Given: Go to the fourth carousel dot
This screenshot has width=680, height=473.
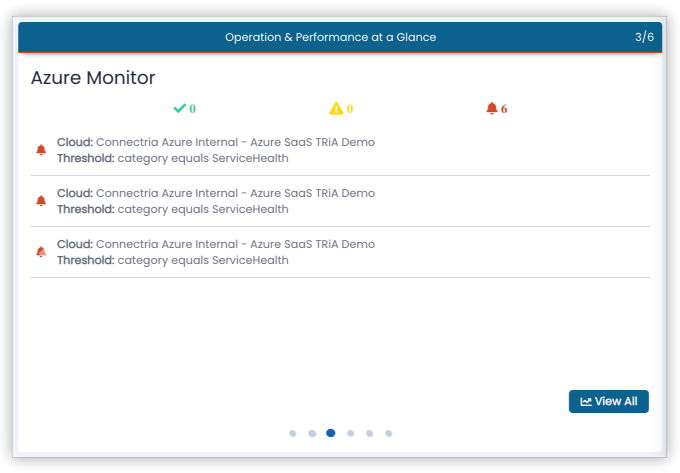Looking at the screenshot, I should [350, 433].
